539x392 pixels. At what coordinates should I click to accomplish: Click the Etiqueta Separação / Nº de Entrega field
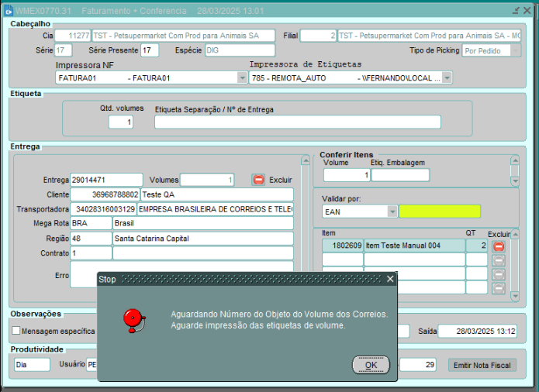coord(297,122)
